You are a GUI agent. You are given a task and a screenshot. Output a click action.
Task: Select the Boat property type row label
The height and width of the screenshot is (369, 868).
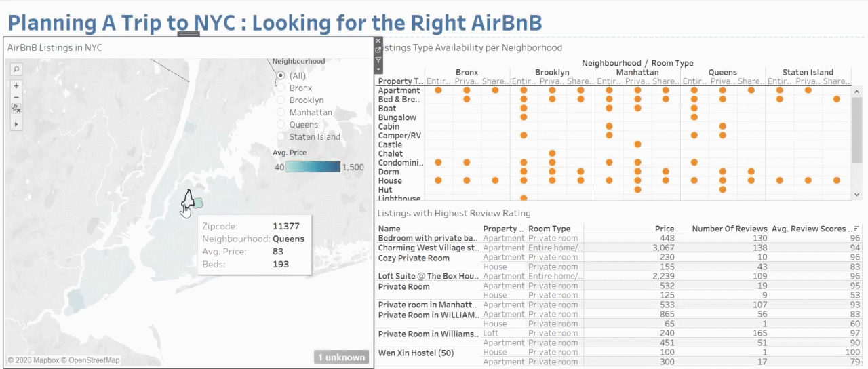387,109
